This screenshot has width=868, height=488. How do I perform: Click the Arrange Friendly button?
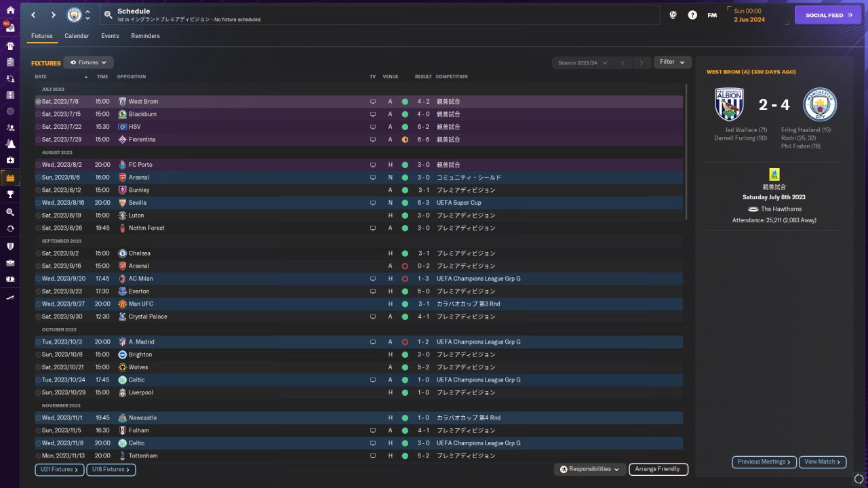(x=658, y=469)
